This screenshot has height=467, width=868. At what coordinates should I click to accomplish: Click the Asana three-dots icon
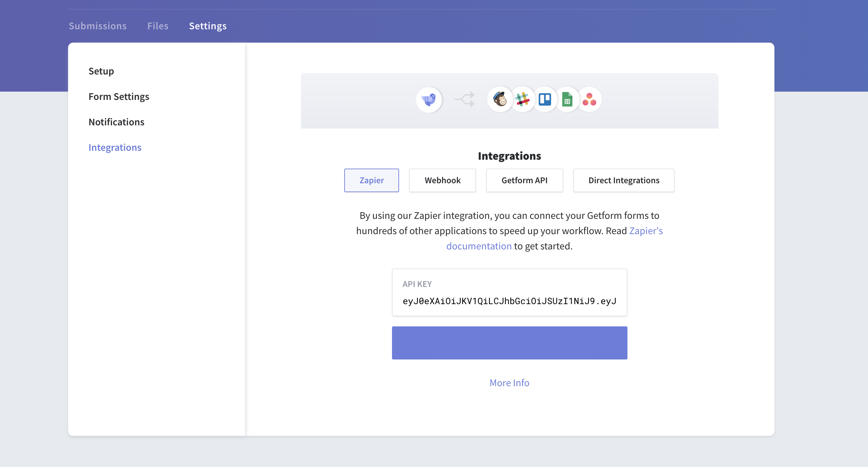tap(589, 100)
